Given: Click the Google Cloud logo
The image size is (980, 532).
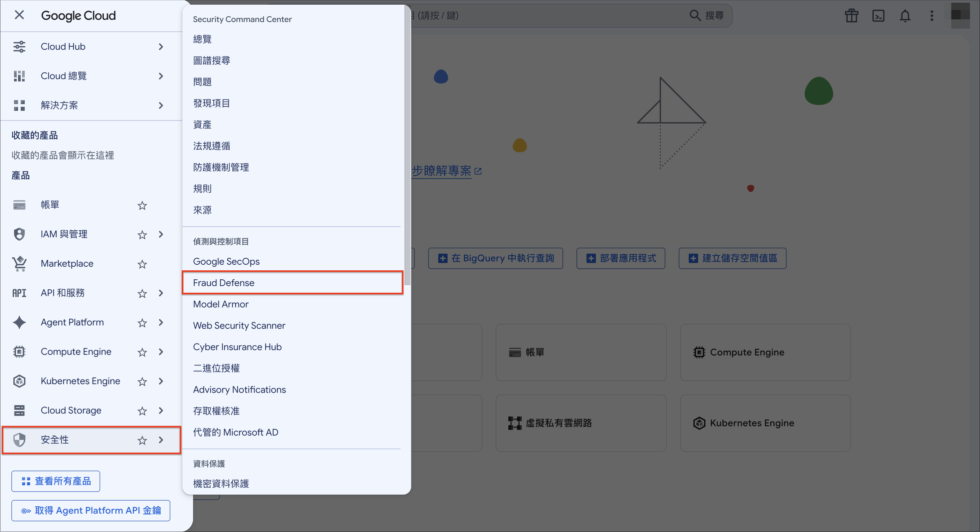Looking at the screenshot, I should 78,15.
